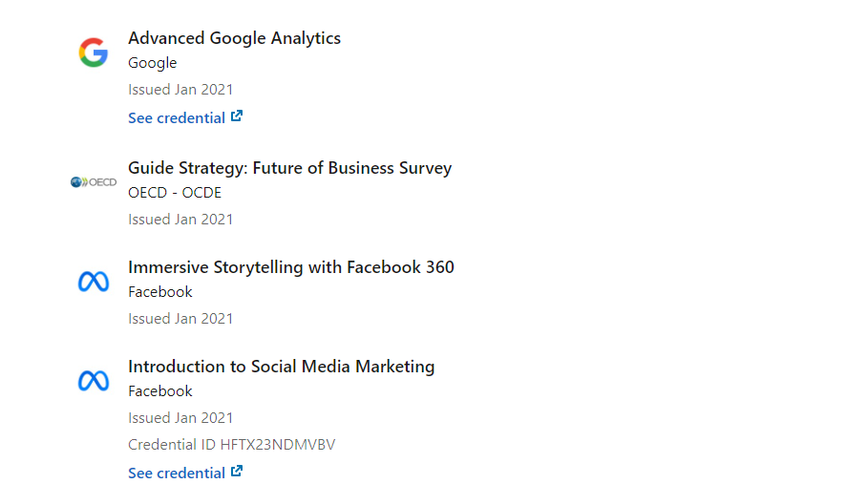This screenshot has width=868, height=484.
Task: Open See credential for Social Media Marketing
Action: click(x=185, y=473)
